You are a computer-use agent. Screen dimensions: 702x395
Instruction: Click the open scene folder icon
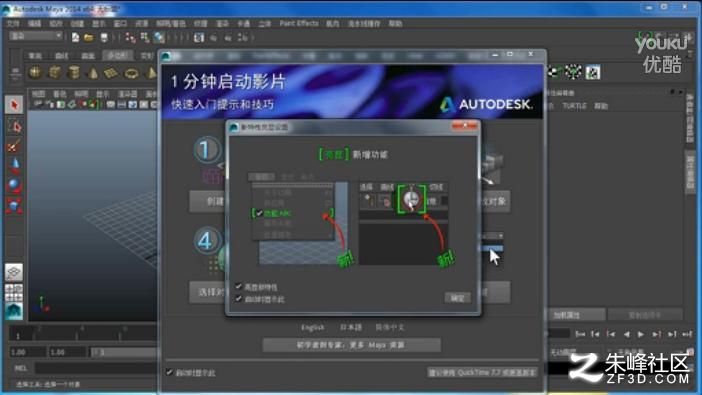coord(89,38)
